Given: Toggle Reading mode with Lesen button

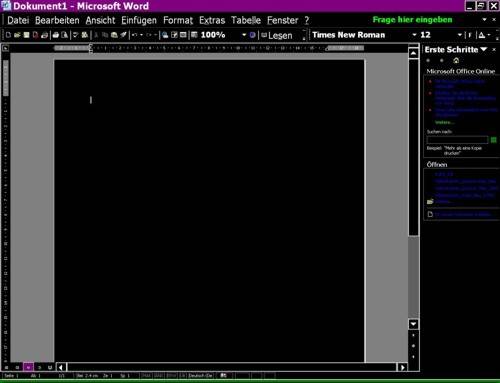Looking at the screenshot, I should 277,35.
